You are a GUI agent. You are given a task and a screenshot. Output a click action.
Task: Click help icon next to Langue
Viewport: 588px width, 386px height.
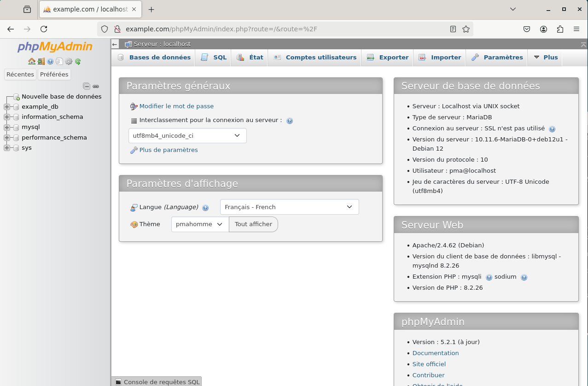coord(205,208)
